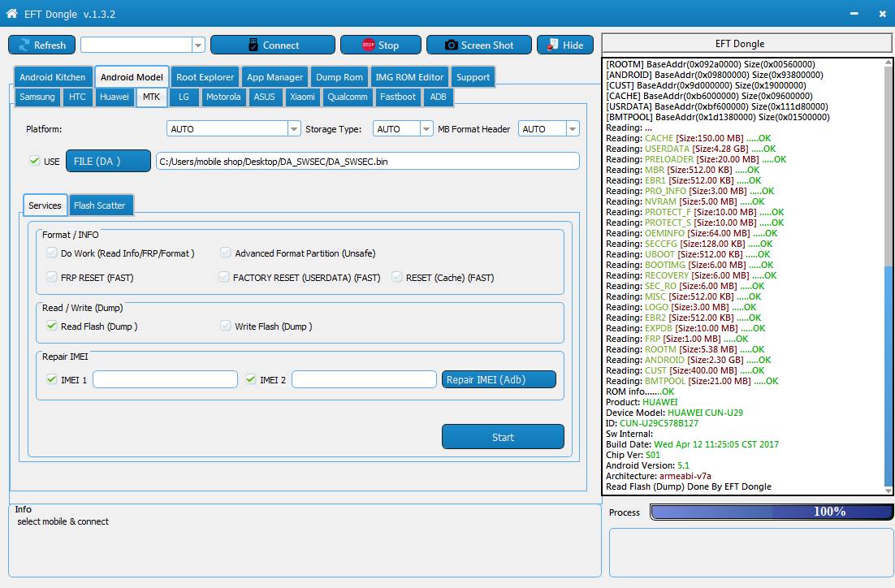Minimize the EFT Dongle window
Viewport: 895px width, 588px height.
click(x=854, y=14)
